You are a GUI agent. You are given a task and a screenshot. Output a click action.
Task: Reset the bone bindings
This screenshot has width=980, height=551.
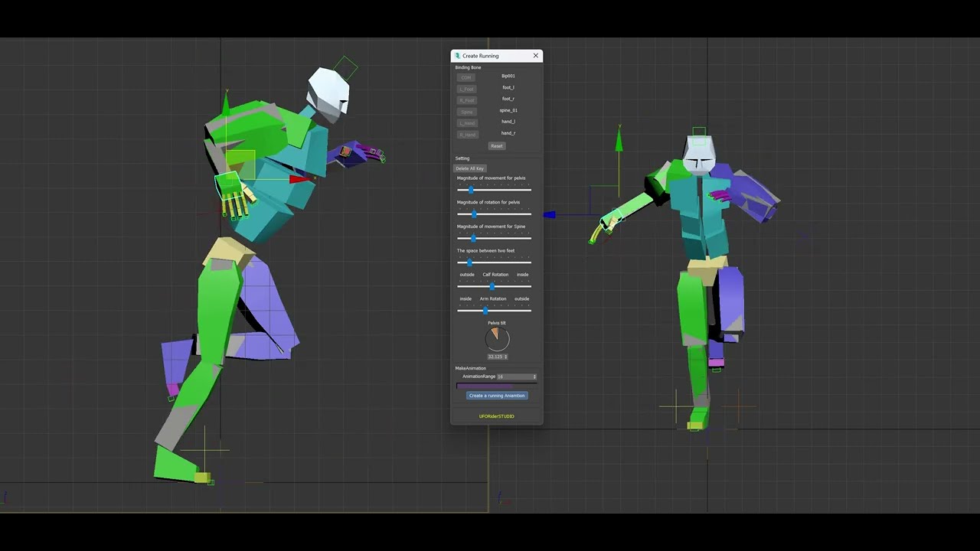[497, 146]
